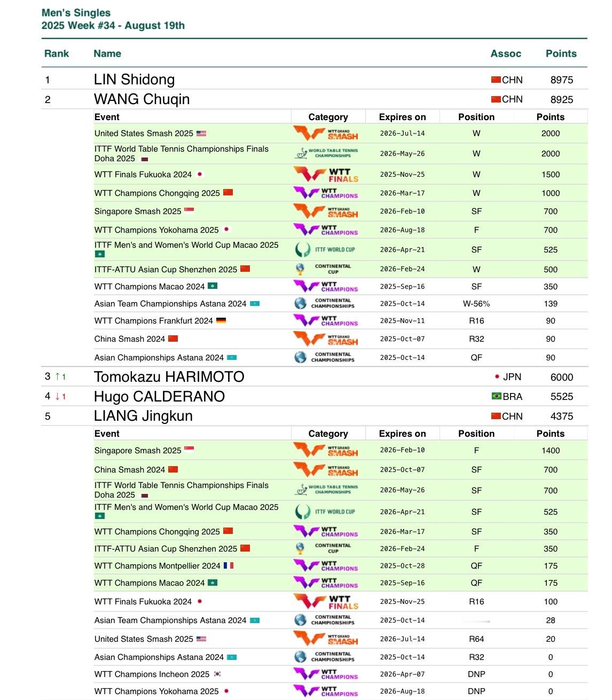Screen dimensions: 612x700
Task: Click expiry date 2025-Oct-28 in Montpellier row
Action: pyautogui.click(x=403, y=565)
